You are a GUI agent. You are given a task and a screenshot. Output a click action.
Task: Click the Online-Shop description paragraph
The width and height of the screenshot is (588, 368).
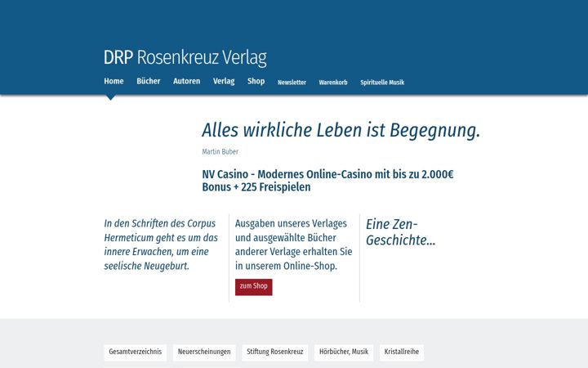point(294,245)
